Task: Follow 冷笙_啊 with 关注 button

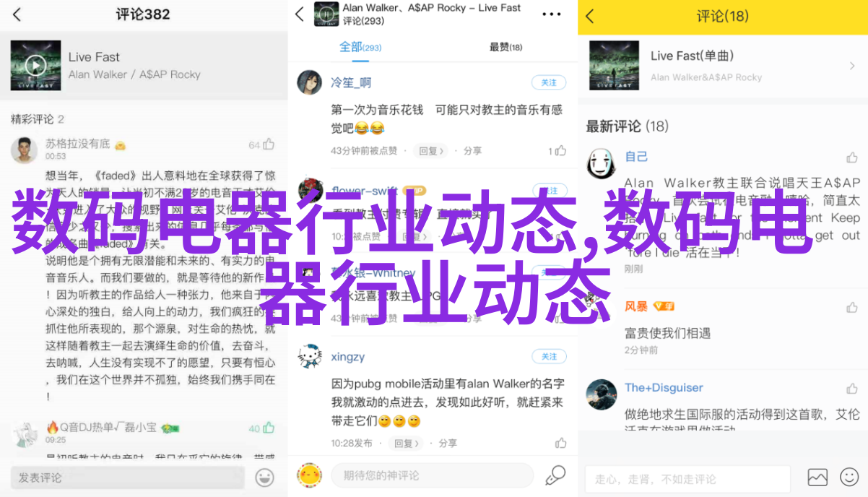Action: pyautogui.click(x=550, y=82)
